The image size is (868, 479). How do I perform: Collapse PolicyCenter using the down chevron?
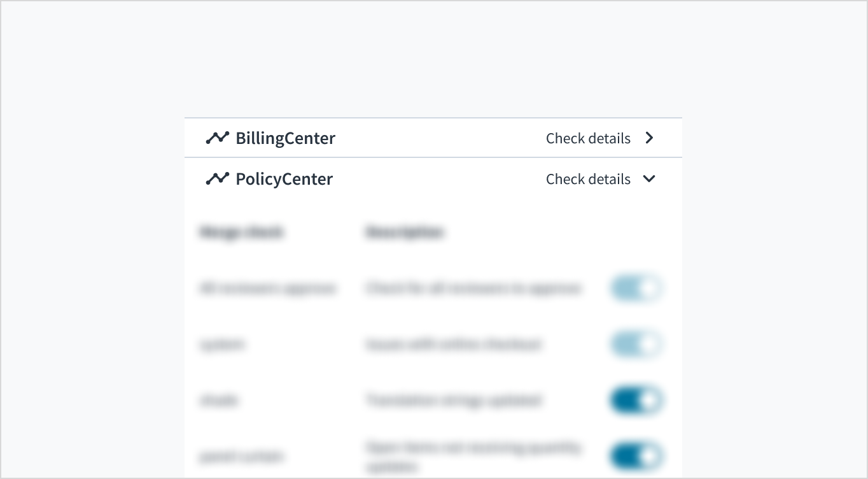tap(649, 179)
